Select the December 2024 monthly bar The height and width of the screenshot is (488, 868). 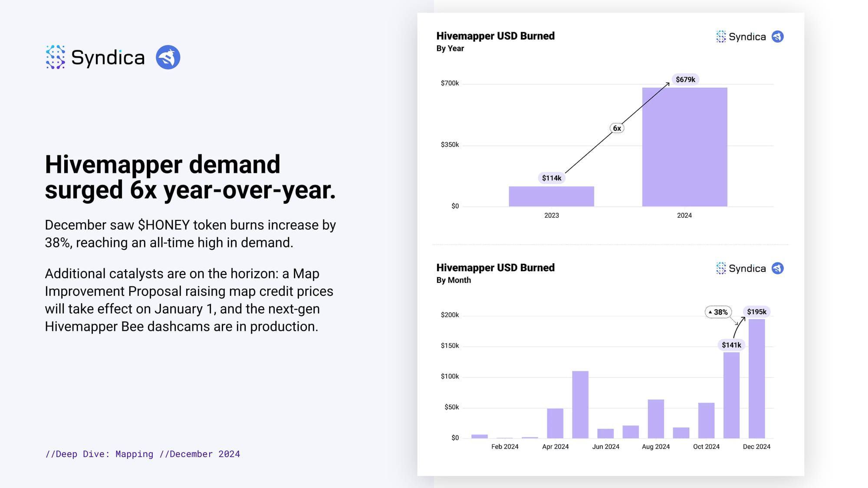click(x=756, y=379)
